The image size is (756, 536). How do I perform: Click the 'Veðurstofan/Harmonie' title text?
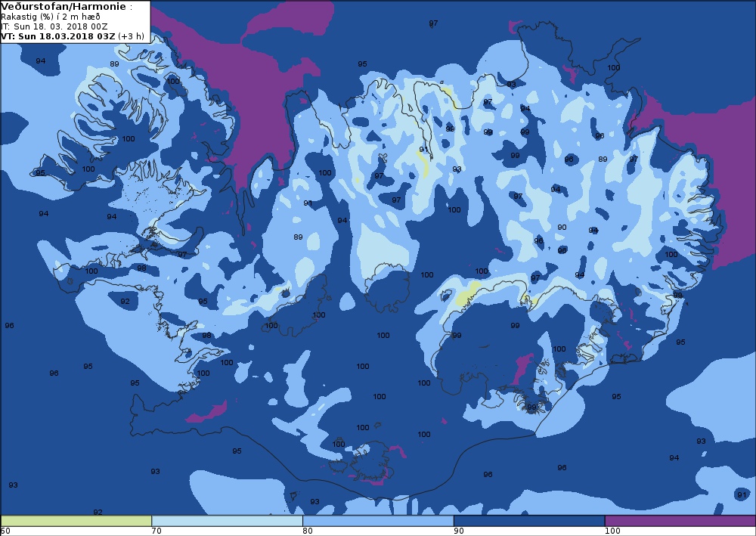coord(64,7)
